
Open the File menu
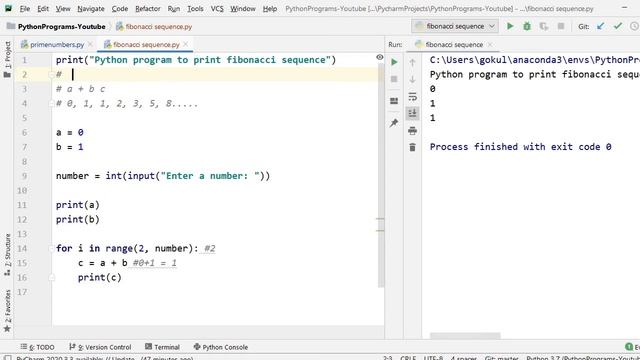point(24,9)
